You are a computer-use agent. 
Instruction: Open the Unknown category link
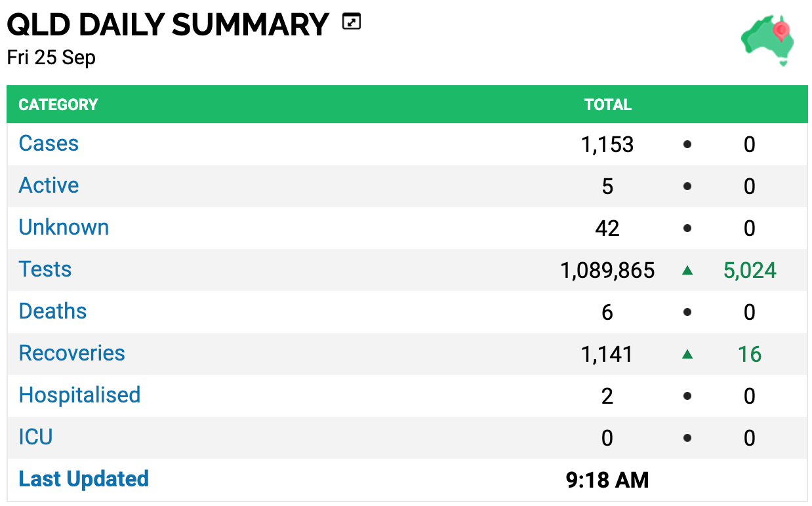point(64,227)
